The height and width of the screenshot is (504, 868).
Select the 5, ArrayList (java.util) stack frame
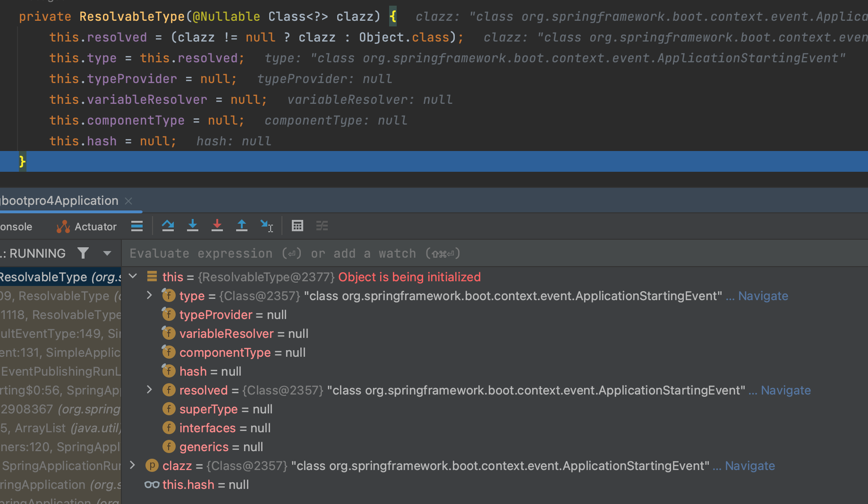click(x=60, y=428)
